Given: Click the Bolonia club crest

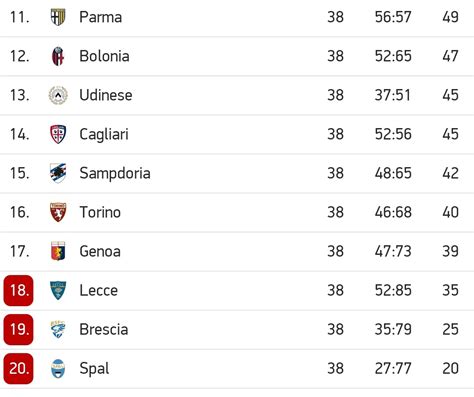Looking at the screenshot, I should [58, 56].
